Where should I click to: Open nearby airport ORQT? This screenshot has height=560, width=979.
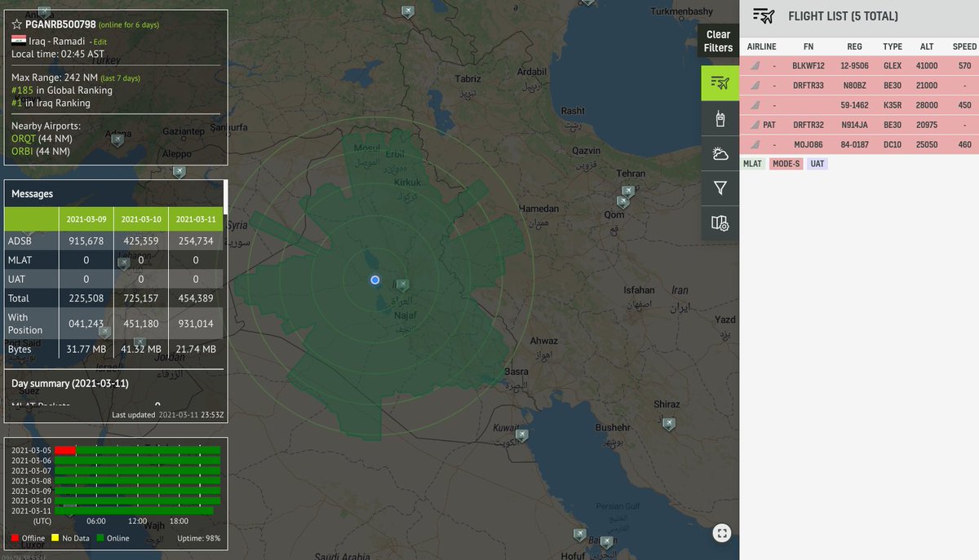24,139
